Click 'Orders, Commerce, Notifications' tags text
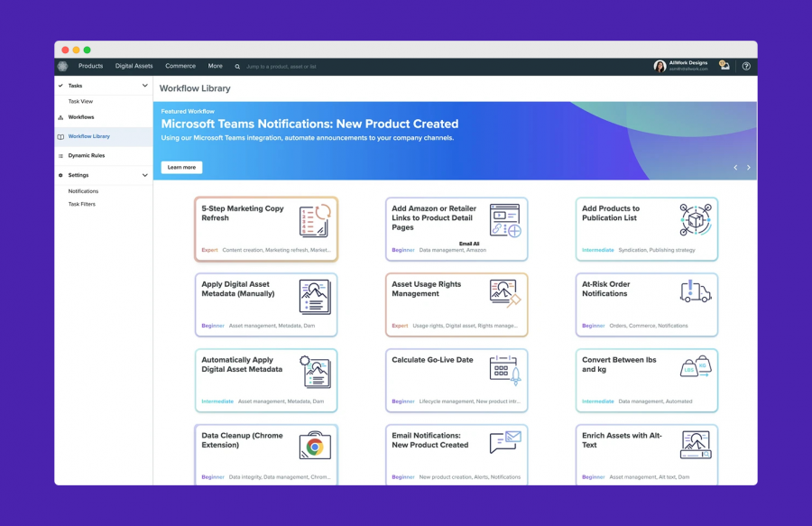 [649, 327]
